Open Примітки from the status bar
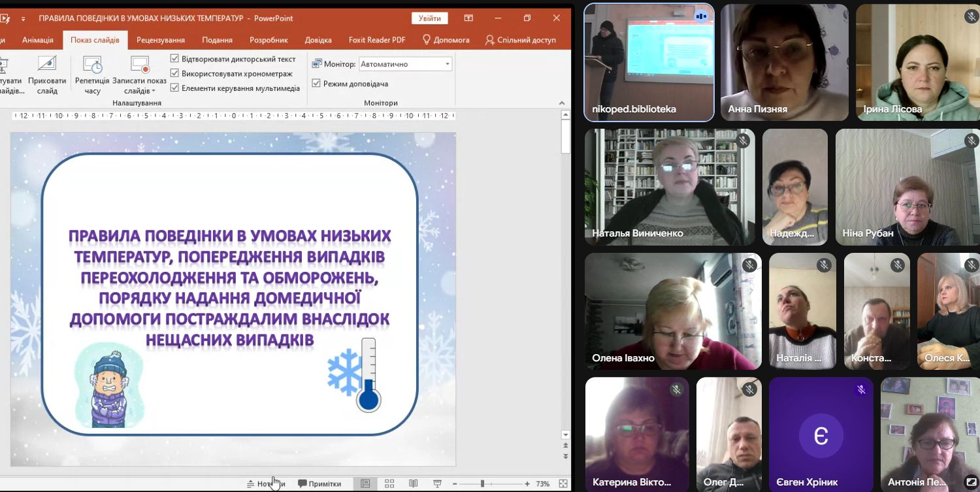The width and height of the screenshot is (980, 492). click(319, 484)
